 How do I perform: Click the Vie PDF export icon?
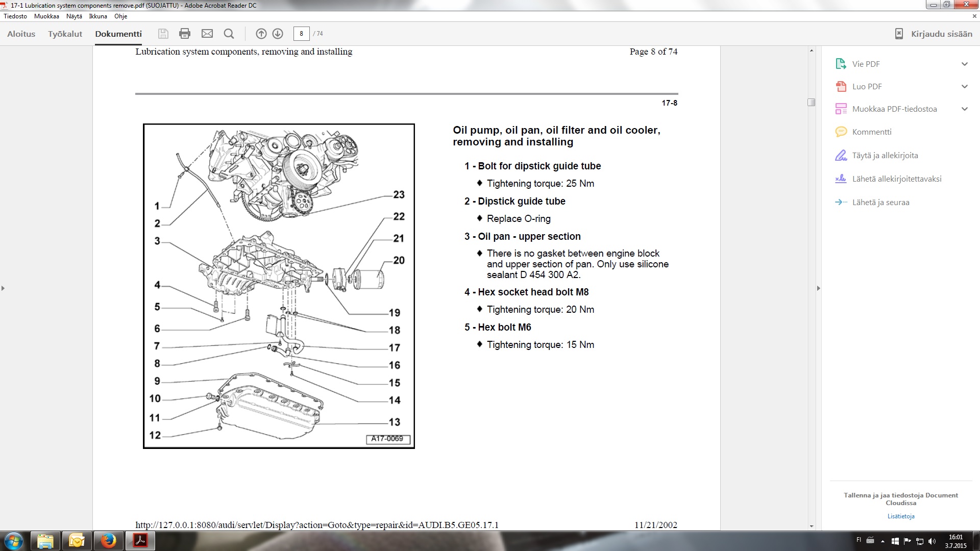coord(841,64)
